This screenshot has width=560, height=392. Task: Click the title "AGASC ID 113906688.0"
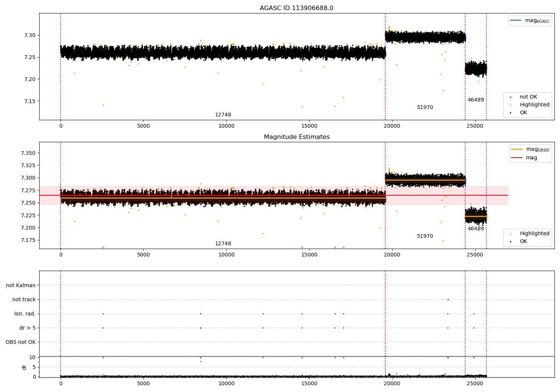[296, 8]
